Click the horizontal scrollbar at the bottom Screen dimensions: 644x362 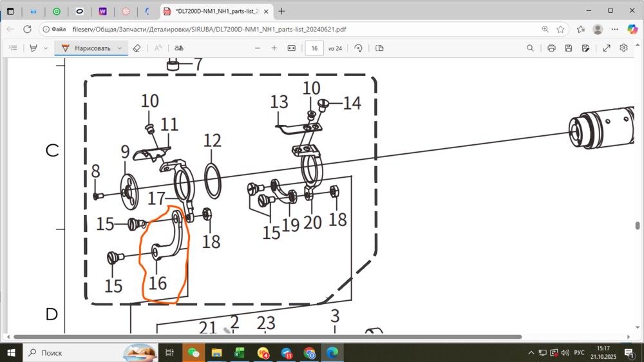tap(267, 337)
